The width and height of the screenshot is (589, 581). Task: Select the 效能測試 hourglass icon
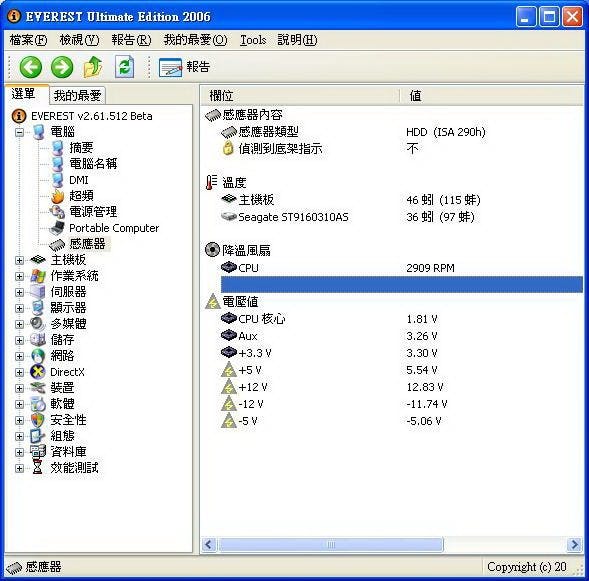(38, 468)
